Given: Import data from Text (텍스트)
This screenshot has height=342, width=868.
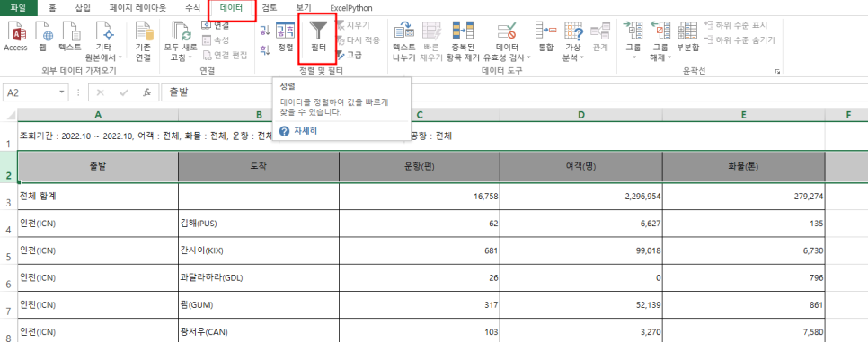Looking at the screenshot, I should click(x=70, y=38).
